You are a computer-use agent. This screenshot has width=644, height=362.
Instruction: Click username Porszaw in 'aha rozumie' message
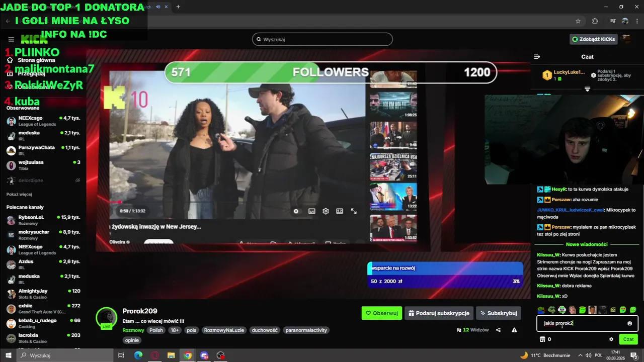(561, 200)
